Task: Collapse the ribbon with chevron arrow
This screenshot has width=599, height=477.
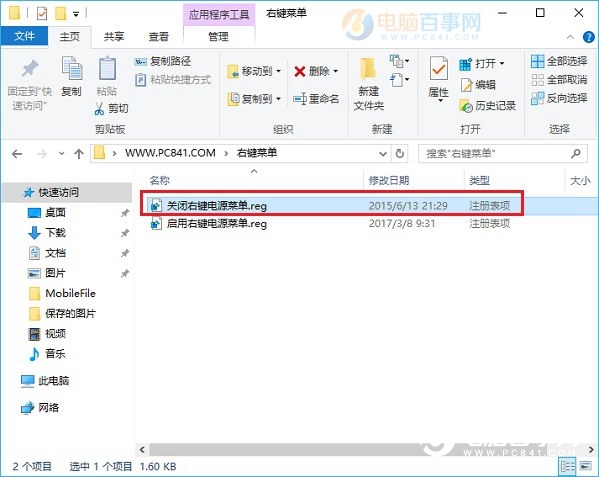Action: pyautogui.click(x=570, y=37)
